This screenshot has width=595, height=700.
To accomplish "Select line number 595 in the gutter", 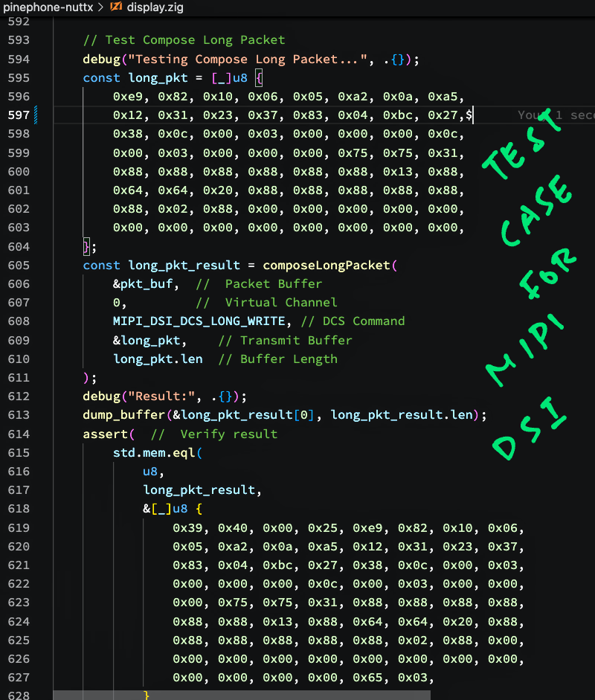I will (19, 78).
